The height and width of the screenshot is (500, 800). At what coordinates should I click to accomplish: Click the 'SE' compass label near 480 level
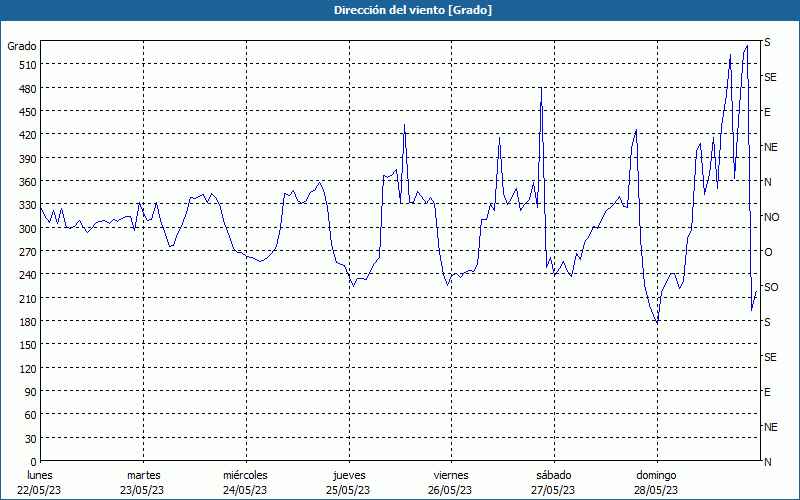click(770, 77)
